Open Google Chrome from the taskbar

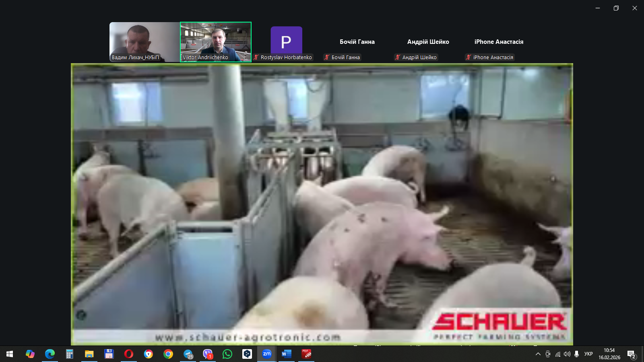coord(168,354)
